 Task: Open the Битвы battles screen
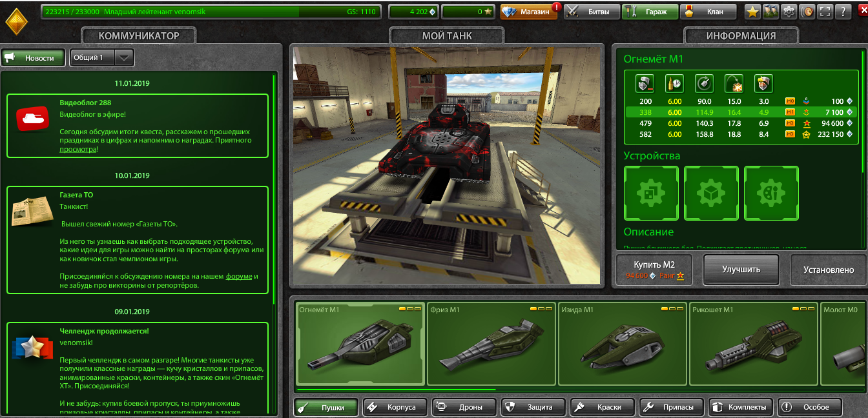tap(590, 12)
